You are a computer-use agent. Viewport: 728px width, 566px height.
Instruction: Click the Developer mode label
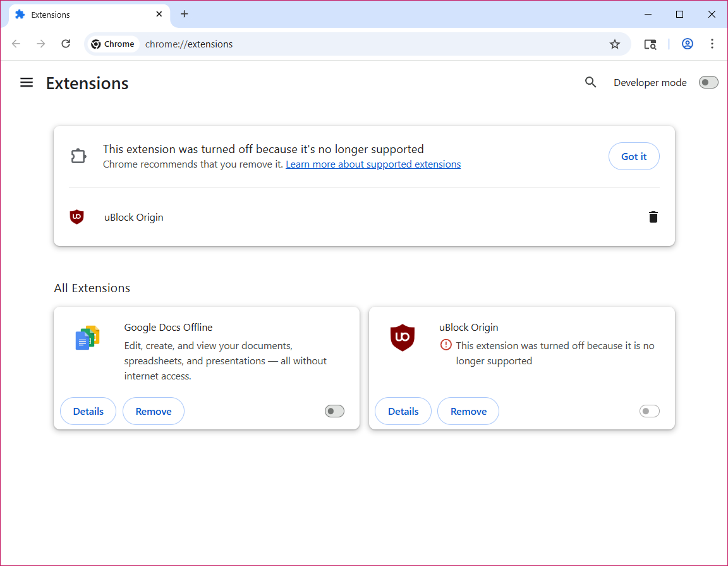point(650,83)
